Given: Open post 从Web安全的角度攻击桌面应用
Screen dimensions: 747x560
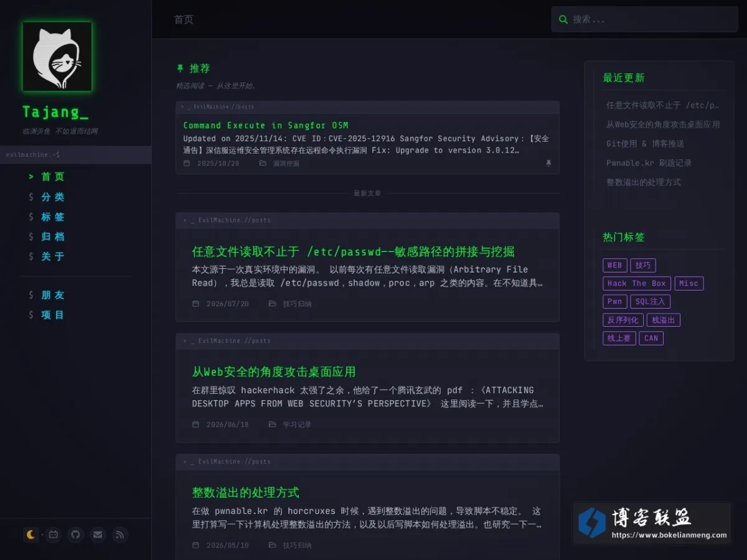Looking at the screenshot, I should point(274,372).
